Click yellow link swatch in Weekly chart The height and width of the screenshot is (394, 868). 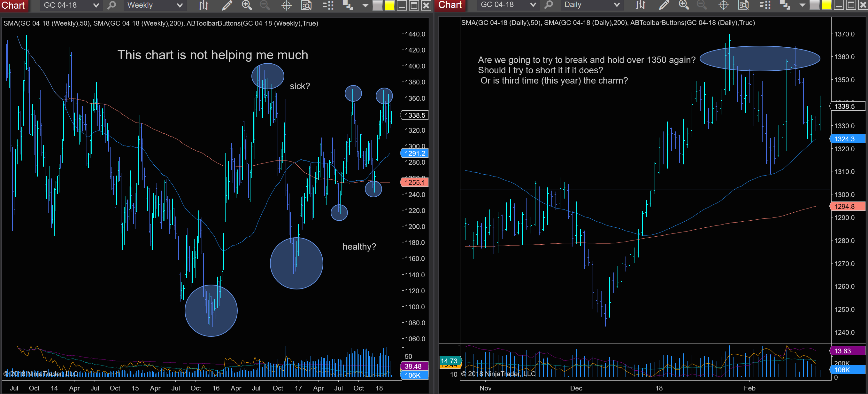pyautogui.click(x=389, y=5)
